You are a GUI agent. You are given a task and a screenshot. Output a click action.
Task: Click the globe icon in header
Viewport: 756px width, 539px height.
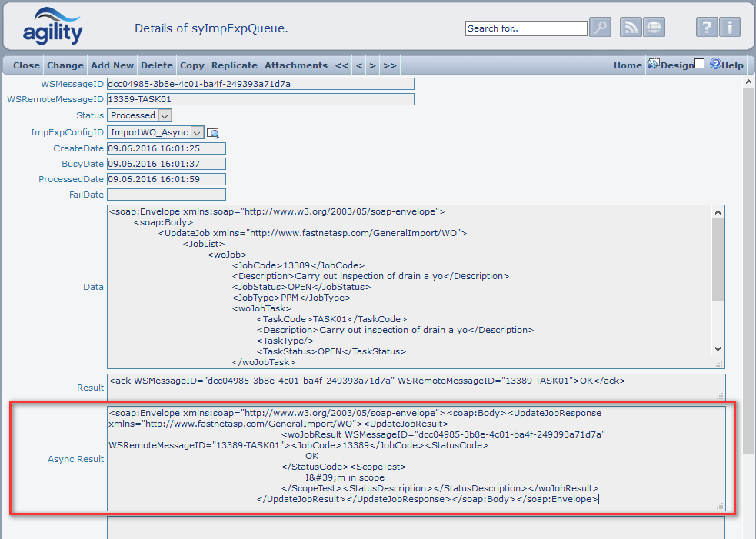(x=654, y=28)
